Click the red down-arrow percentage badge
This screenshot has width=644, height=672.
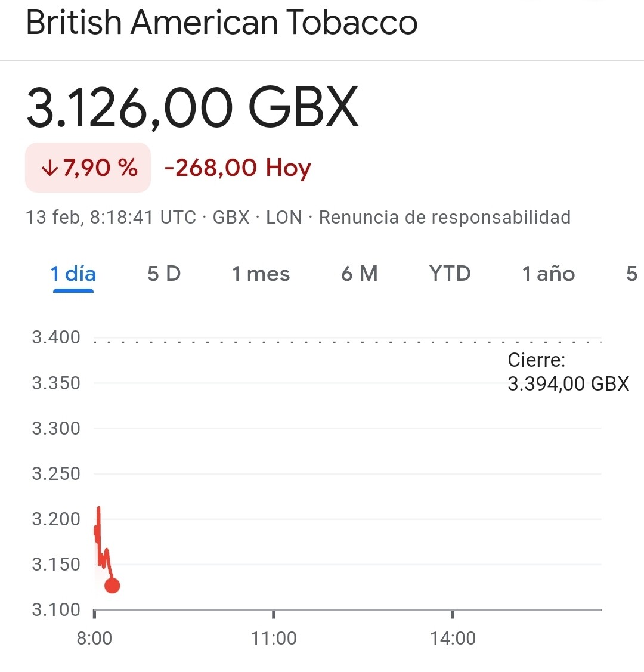pos(88,168)
